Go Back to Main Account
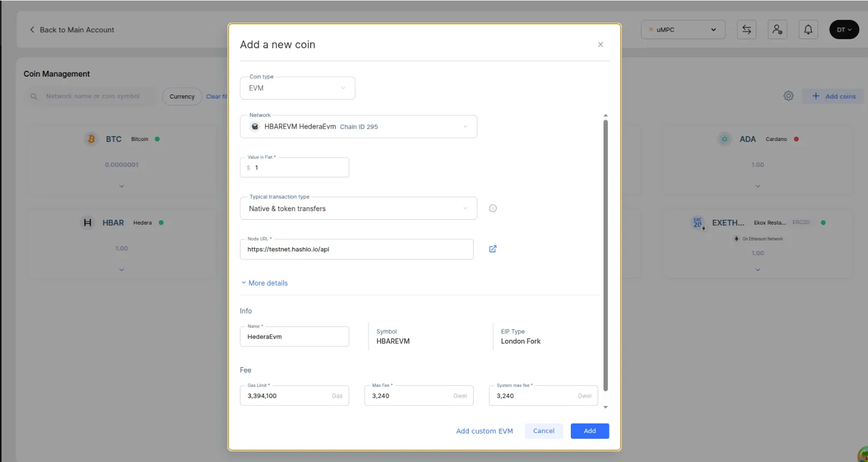Screen dimensions: 868x462 [72, 29]
